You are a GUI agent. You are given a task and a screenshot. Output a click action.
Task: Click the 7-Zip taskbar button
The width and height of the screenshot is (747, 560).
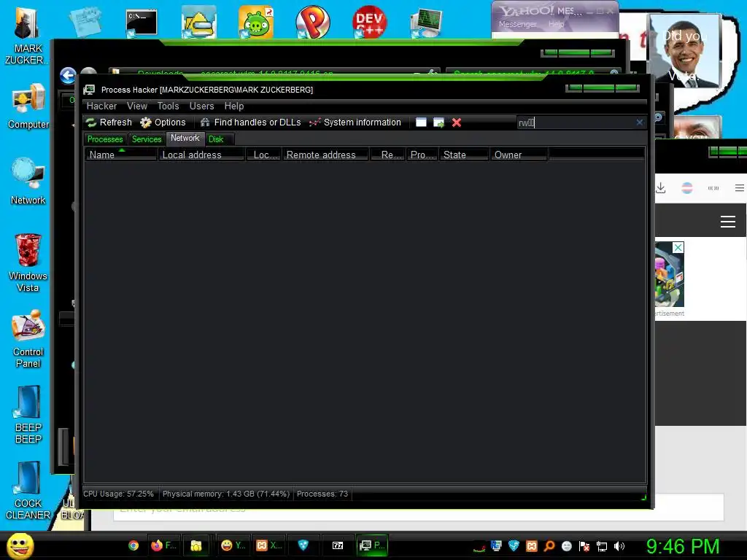[x=338, y=545]
